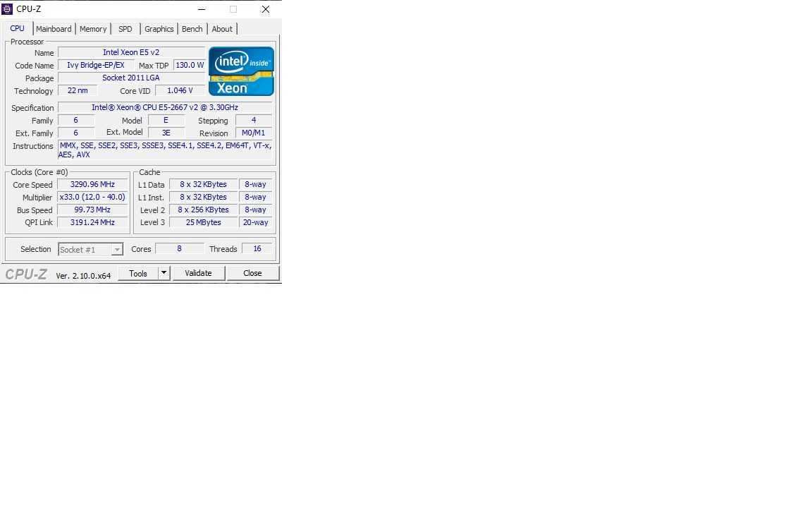The width and height of the screenshot is (812, 508).
Task: Click the Multiplier value field
Action: [x=93, y=197]
